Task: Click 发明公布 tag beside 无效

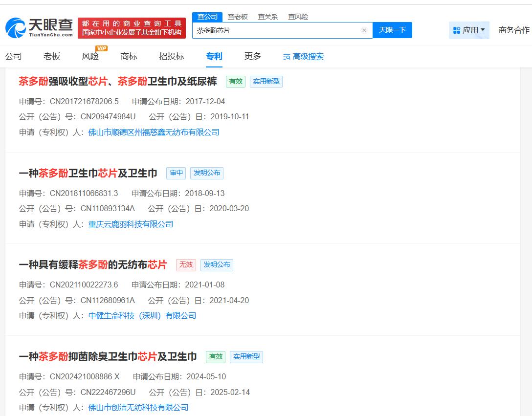Action: point(217,264)
